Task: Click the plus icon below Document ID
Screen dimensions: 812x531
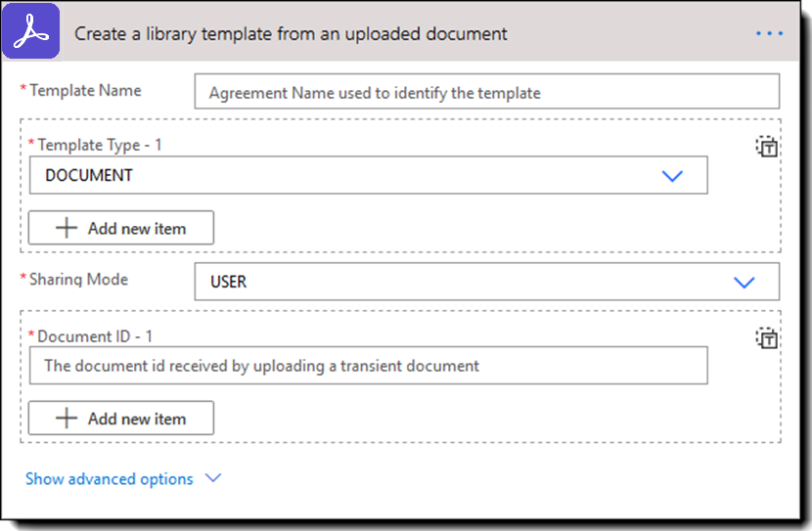Action: pos(67,419)
